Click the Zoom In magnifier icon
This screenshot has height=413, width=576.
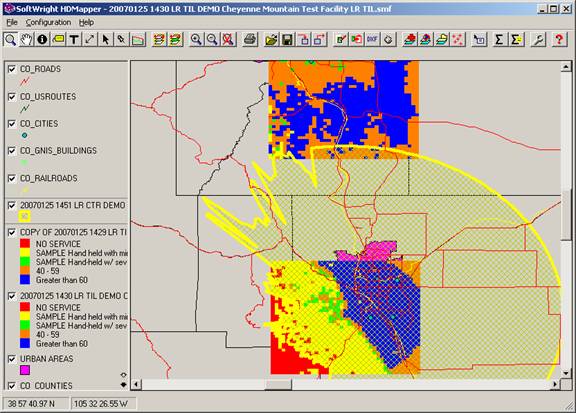[197, 39]
